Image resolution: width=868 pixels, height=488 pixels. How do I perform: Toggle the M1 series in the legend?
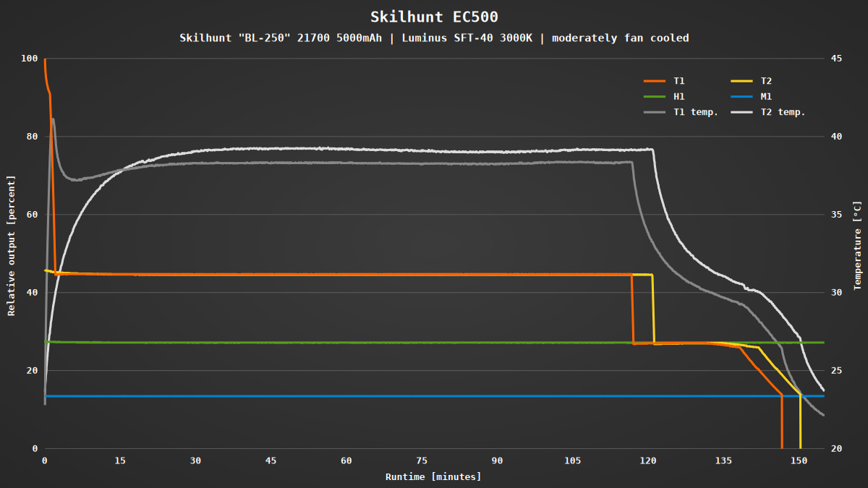pyautogui.click(x=751, y=96)
